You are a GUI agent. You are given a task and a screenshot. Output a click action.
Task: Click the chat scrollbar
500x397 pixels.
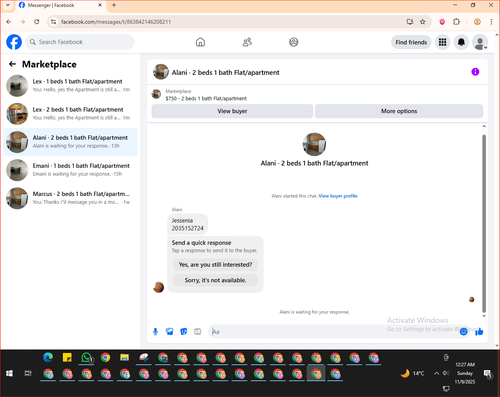point(484,222)
